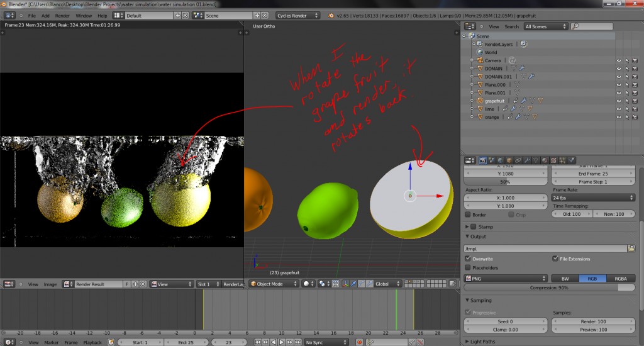
Task: Open the Scene properties tab
Action: pos(492,160)
